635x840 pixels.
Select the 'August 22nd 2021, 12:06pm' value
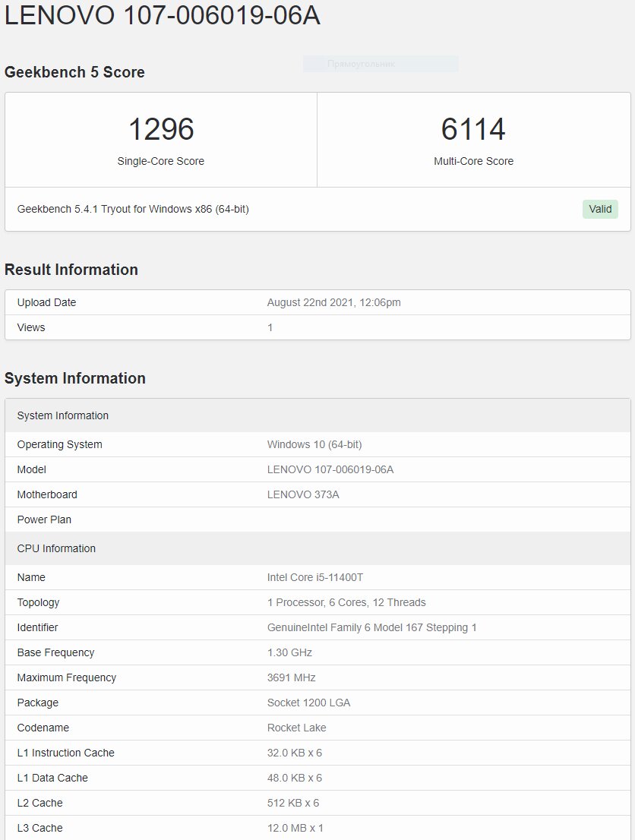334,303
